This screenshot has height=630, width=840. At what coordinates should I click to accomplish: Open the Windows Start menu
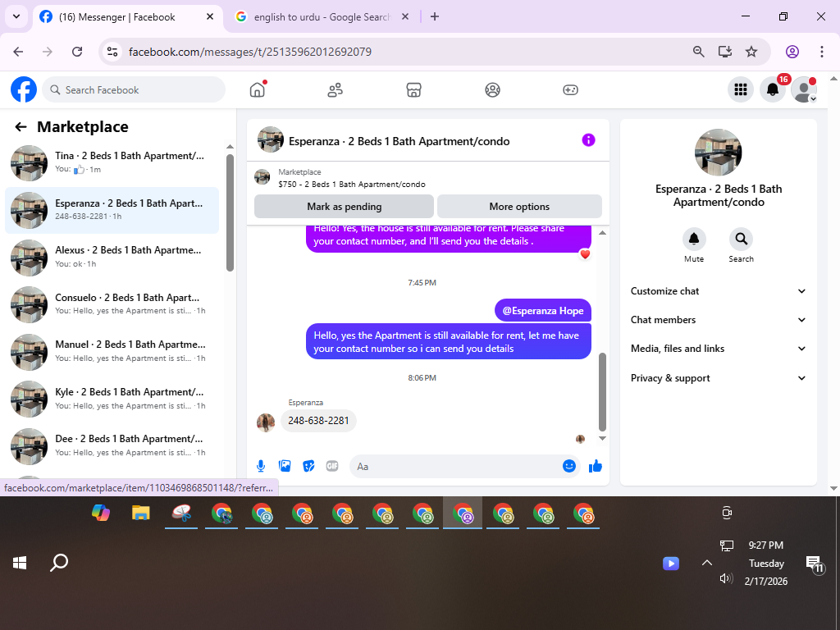point(20,563)
